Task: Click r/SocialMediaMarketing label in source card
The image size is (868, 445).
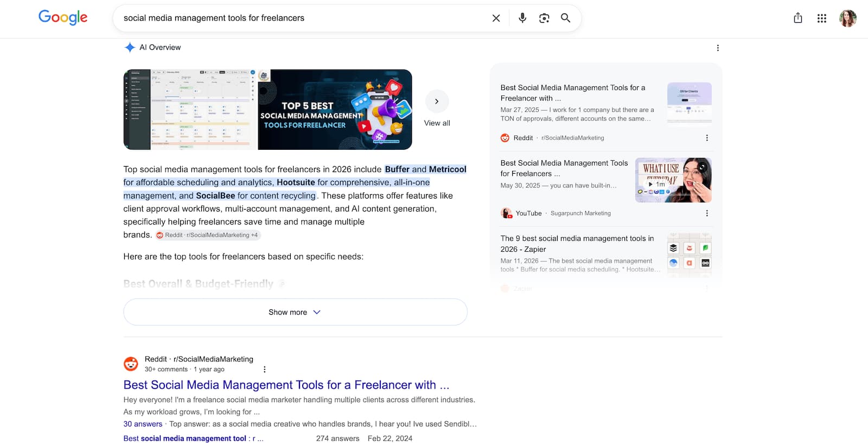Action: pos(572,138)
